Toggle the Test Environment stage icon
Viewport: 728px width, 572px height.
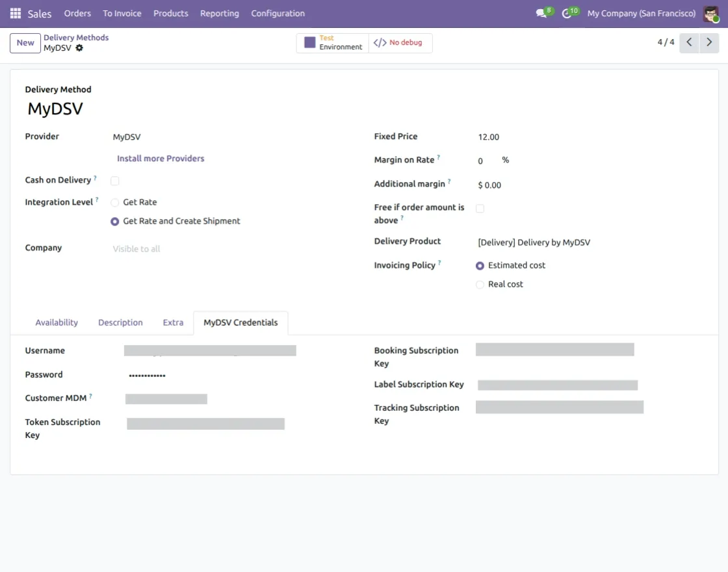pyautogui.click(x=309, y=43)
